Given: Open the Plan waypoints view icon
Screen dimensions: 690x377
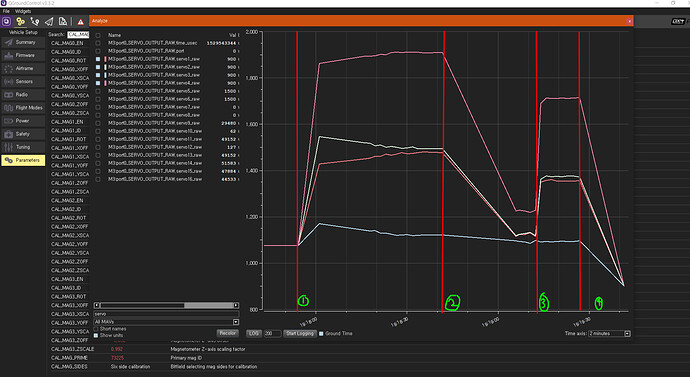Looking at the screenshot, I should click(35, 21).
